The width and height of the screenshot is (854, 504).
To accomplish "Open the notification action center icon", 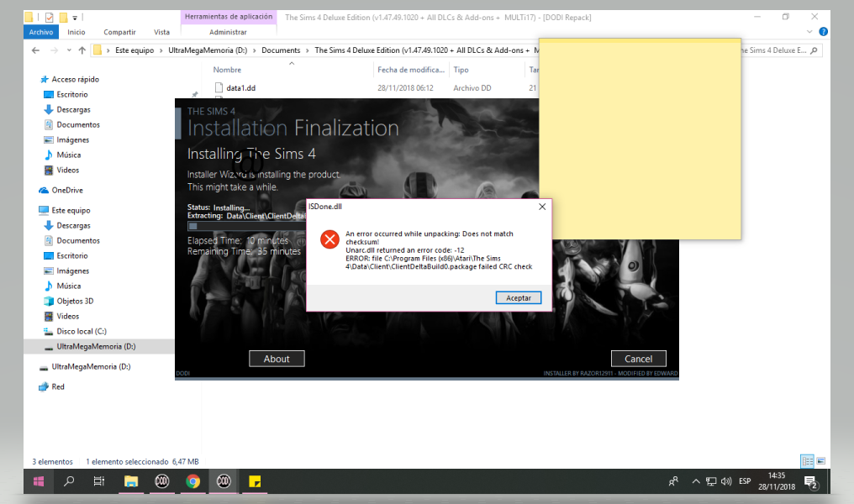I will click(811, 482).
